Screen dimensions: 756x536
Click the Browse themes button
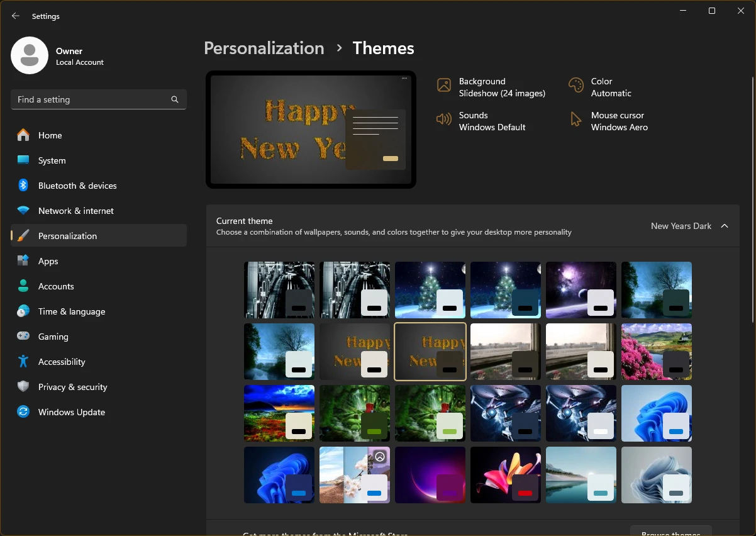(670, 532)
